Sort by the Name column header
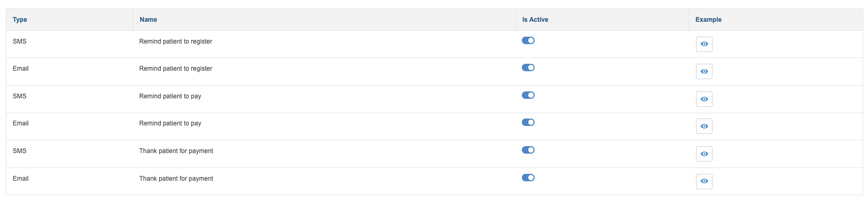Screen dimensions: 868x202 tap(148, 20)
